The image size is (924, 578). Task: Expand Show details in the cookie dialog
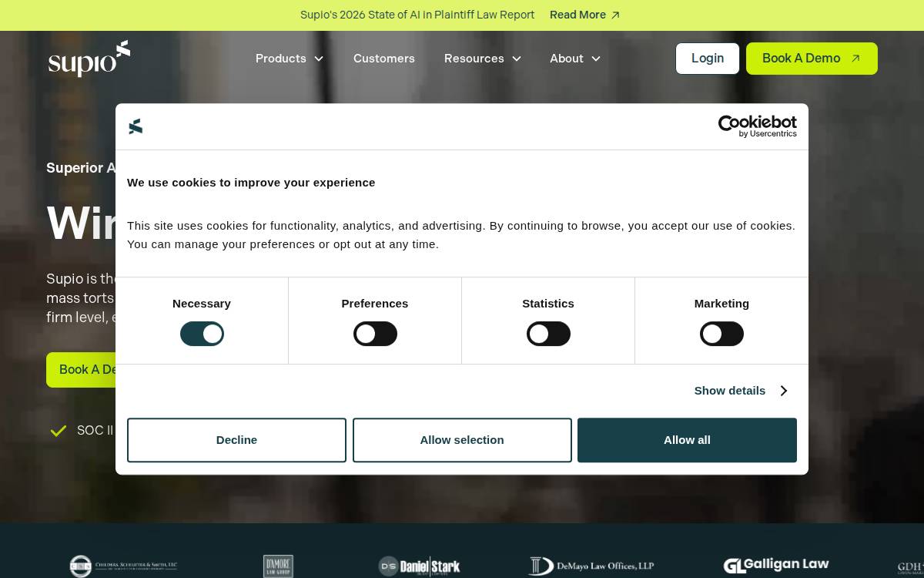click(x=741, y=391)
